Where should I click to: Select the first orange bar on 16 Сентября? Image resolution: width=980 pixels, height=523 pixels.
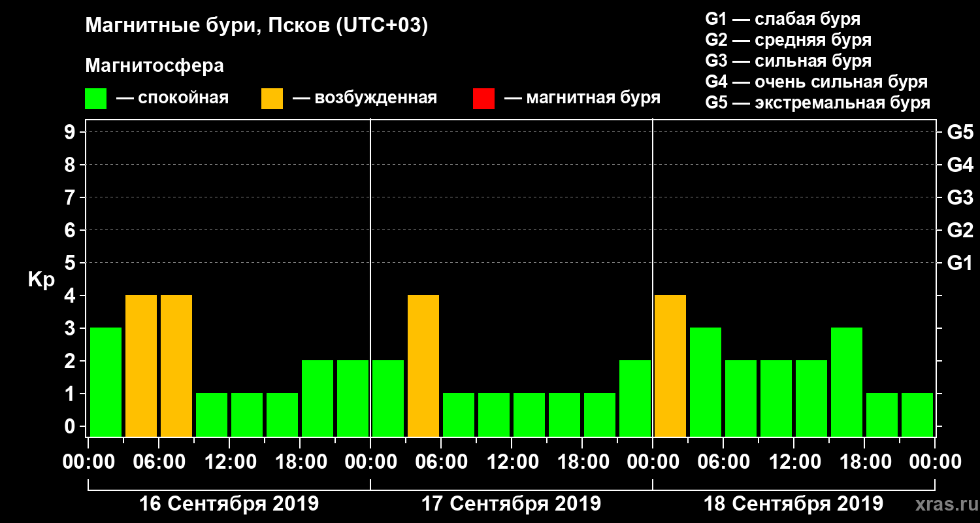tap(141, 365)
